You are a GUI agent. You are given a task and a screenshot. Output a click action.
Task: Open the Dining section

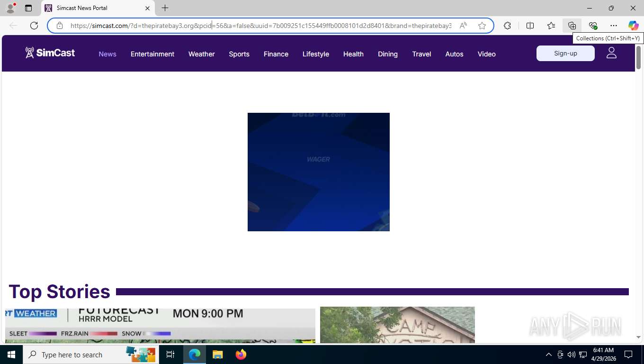(x=388, y=54)
